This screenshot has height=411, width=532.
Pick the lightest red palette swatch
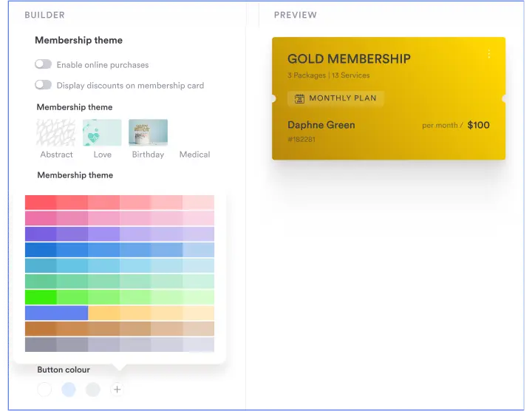198,203
